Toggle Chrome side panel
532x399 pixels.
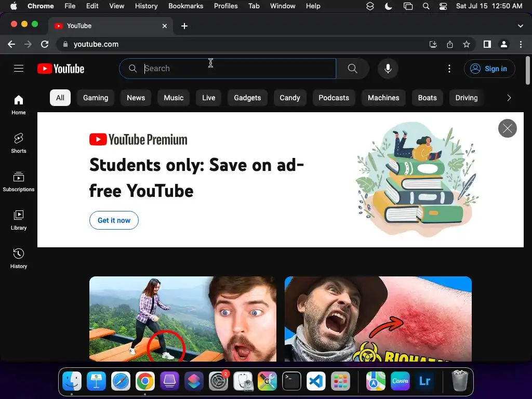[487, 44]
